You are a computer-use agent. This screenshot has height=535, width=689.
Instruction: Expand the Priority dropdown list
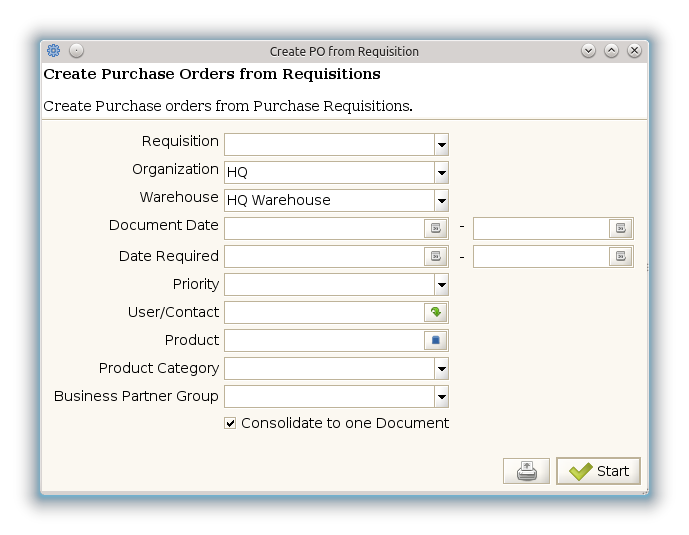pyautogui.click(x=441, y=284)
